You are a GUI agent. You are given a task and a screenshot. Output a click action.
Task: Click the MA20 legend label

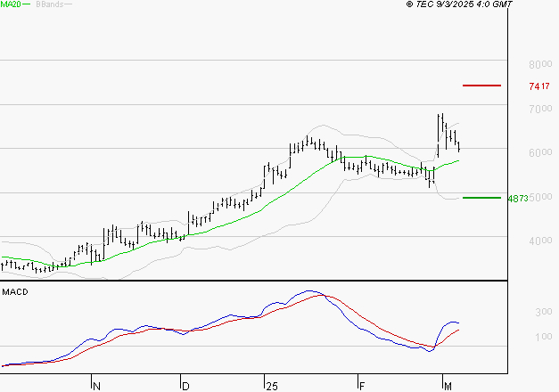pyautogui.click(x=11, y=4)
